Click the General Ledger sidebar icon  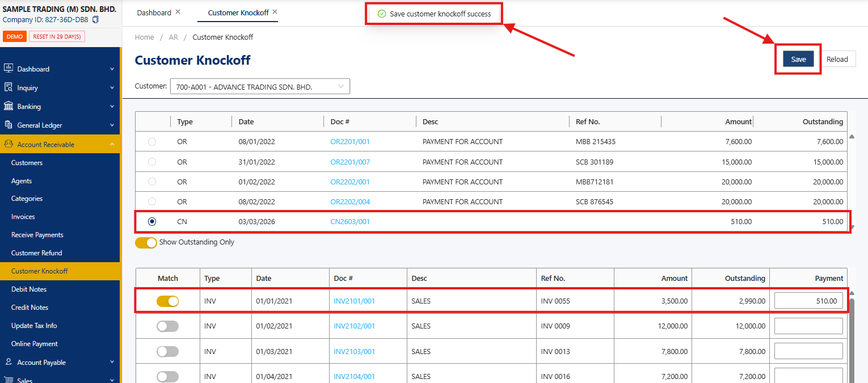coord(9,125)
